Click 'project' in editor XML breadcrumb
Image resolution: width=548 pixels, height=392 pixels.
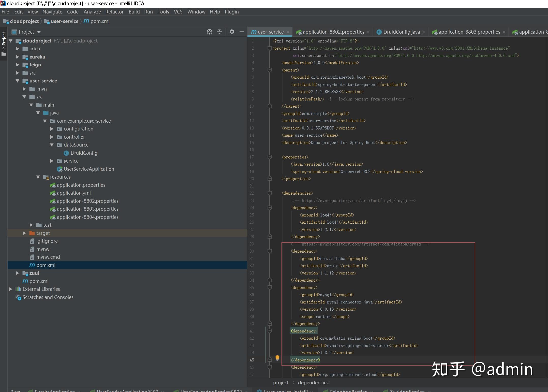281,383
